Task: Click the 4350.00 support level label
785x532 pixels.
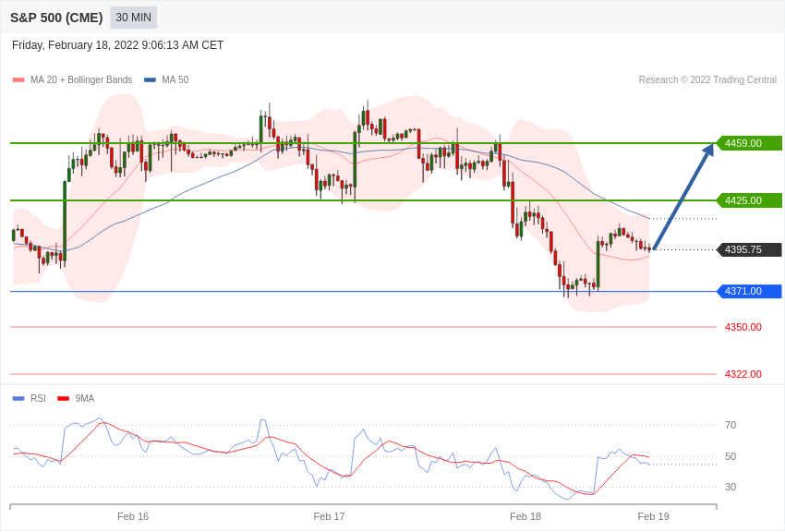Action: [x=743, y=327]
